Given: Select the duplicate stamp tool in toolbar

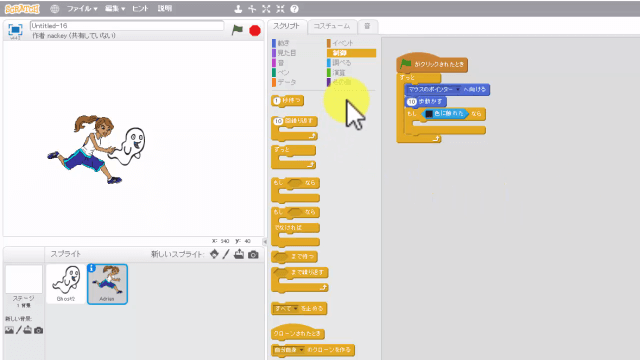Looking at the screenshot, I should point(238,9).
